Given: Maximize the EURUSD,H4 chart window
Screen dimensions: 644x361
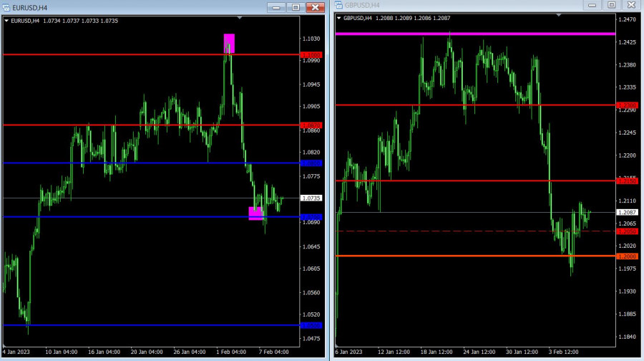Looking at the screenshot, I should tap(295, 6).
